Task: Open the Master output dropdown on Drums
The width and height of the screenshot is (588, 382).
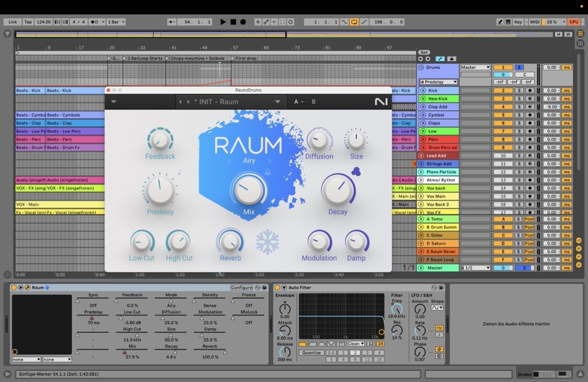Action: (x=475, y=67)
